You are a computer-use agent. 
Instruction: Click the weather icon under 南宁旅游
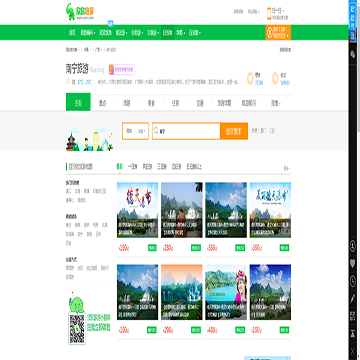(x=68, y=81)
